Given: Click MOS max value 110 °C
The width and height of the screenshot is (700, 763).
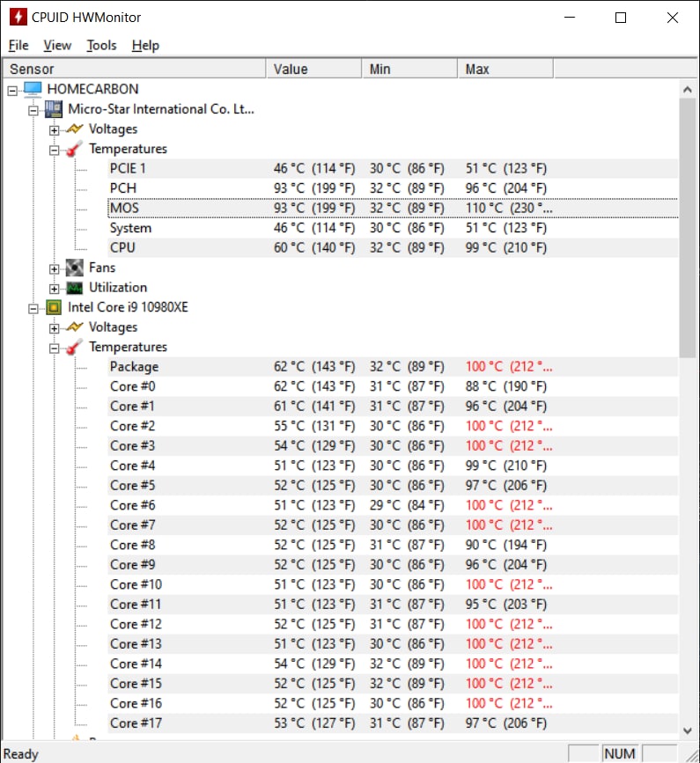Looking at the screenshot, I should click(x=509, y=209).
